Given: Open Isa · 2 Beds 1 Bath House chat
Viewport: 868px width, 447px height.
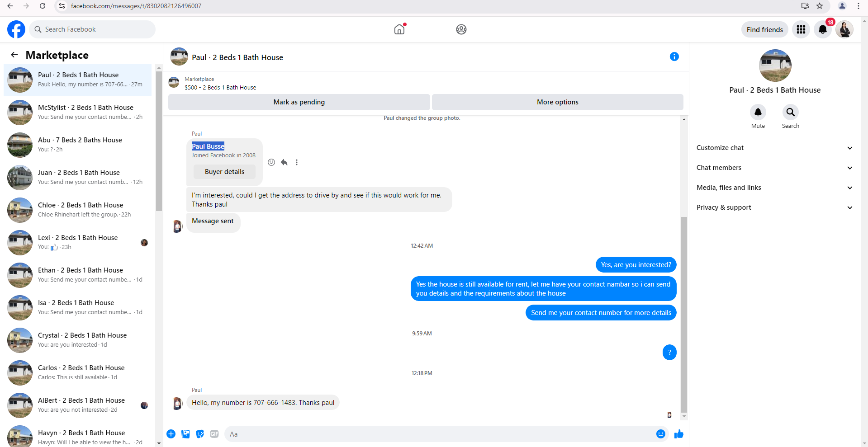Looking at the screenshot, I should click(78, 308).
